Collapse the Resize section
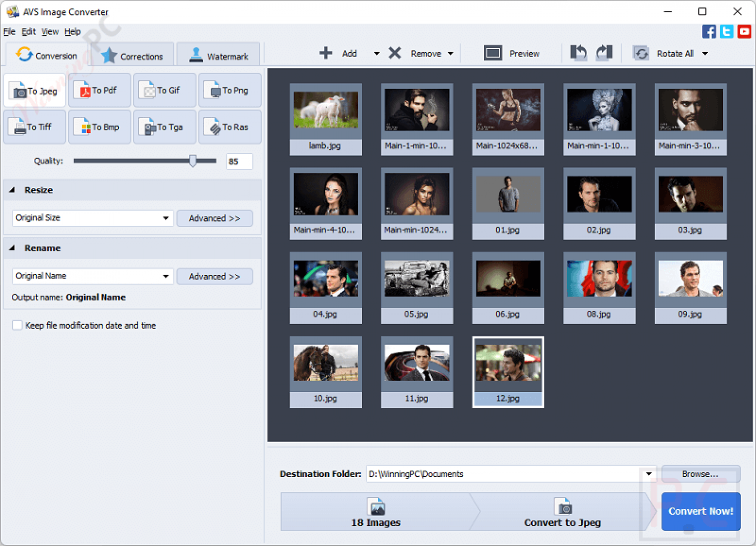 coord(13,190)
